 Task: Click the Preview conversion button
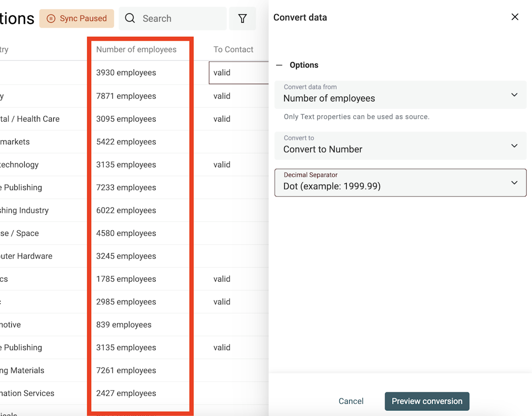click(427, 401)
